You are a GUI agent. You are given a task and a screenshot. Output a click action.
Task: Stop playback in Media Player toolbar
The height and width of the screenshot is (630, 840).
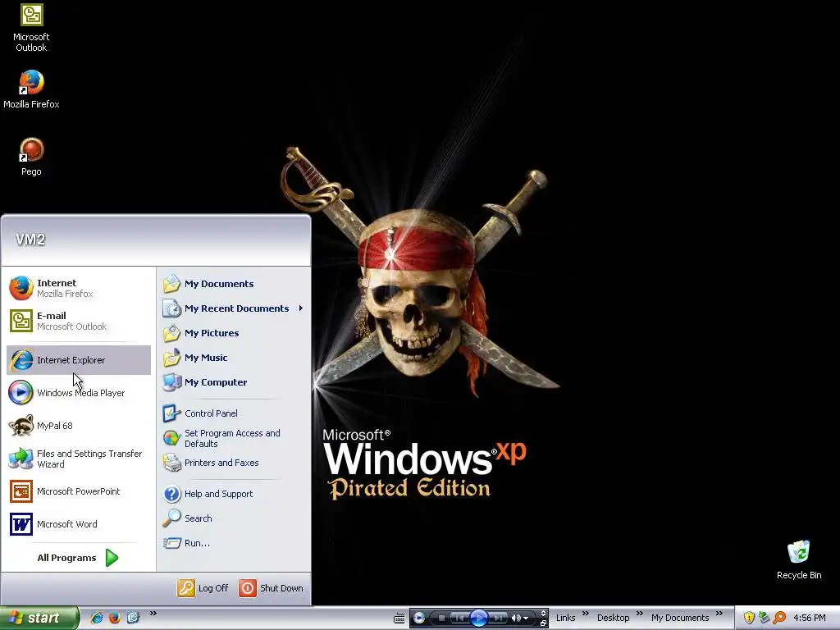pyautogui.click(x=441, y=619)
